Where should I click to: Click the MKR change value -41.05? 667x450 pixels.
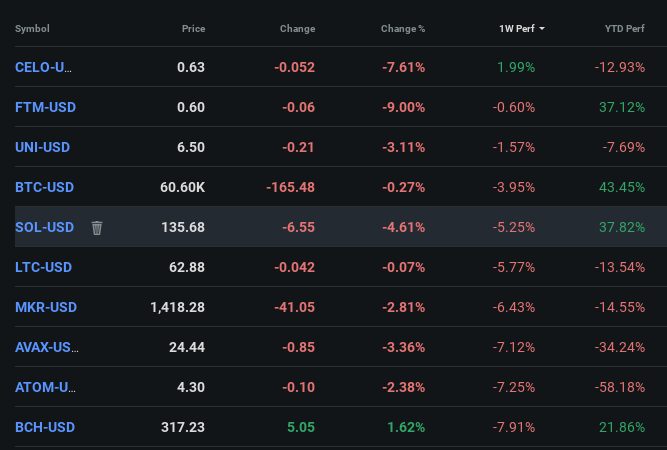tap(295, 307)
